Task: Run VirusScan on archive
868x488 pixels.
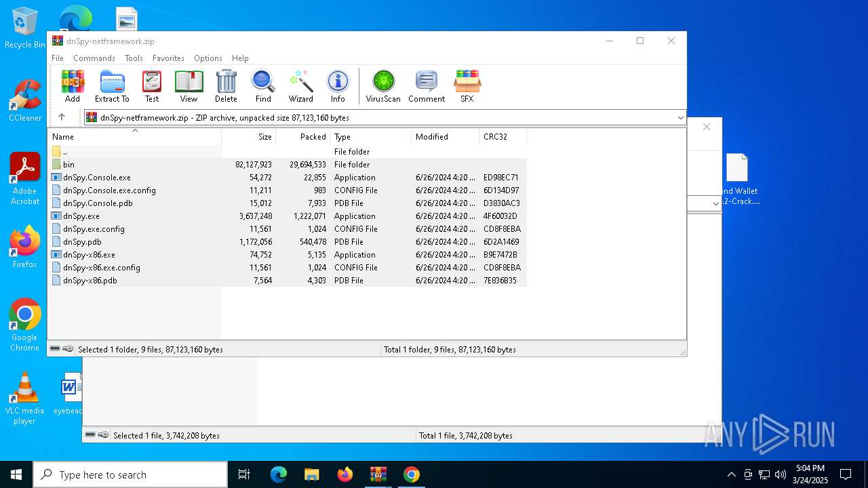Action: (383, 86)
